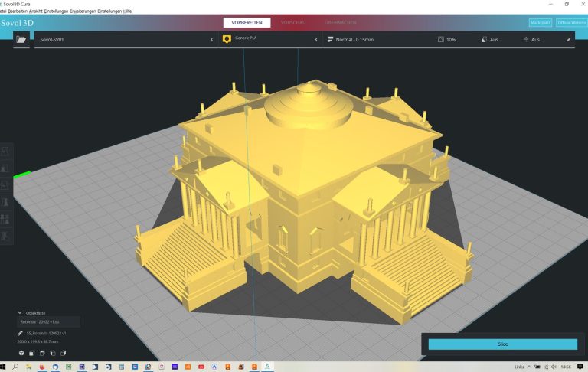The image size is (588, 372).
Task: Open the Hilfe menu
Action: coord(127,11)
